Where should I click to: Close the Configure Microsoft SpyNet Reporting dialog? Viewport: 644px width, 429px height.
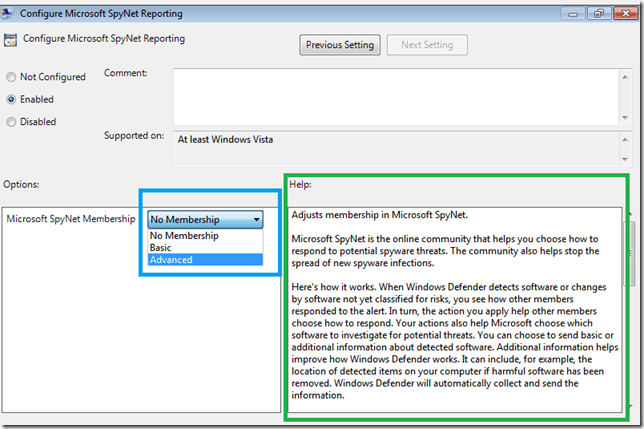[624, 13]
